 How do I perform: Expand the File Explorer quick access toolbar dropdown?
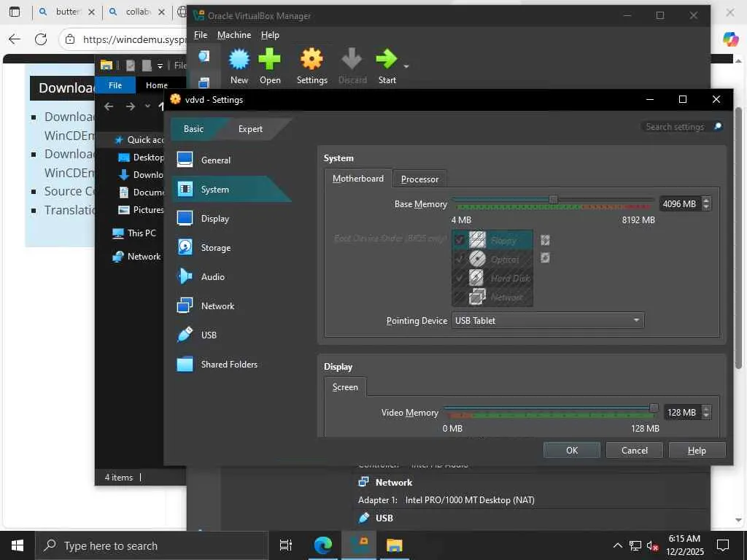[x=160, y=66]
